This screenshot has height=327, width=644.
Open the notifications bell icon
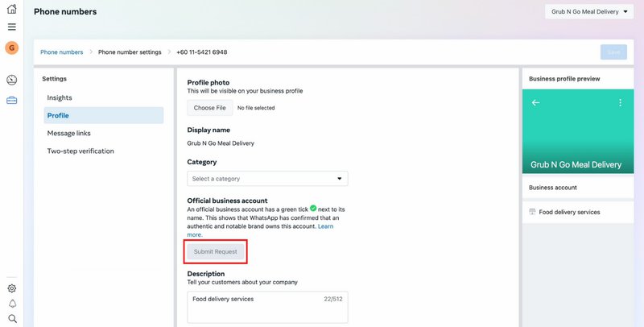12,304
